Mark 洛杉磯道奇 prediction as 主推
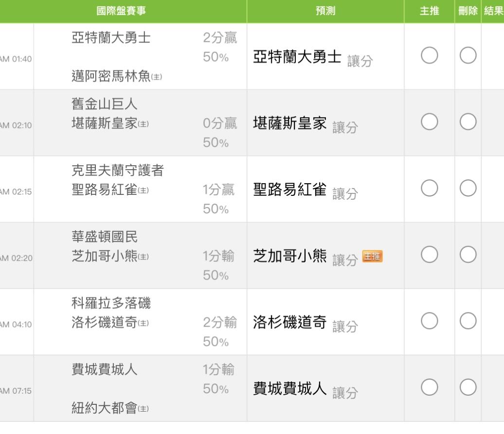Viewport: 504px width, 434px height. coord(430,321)
